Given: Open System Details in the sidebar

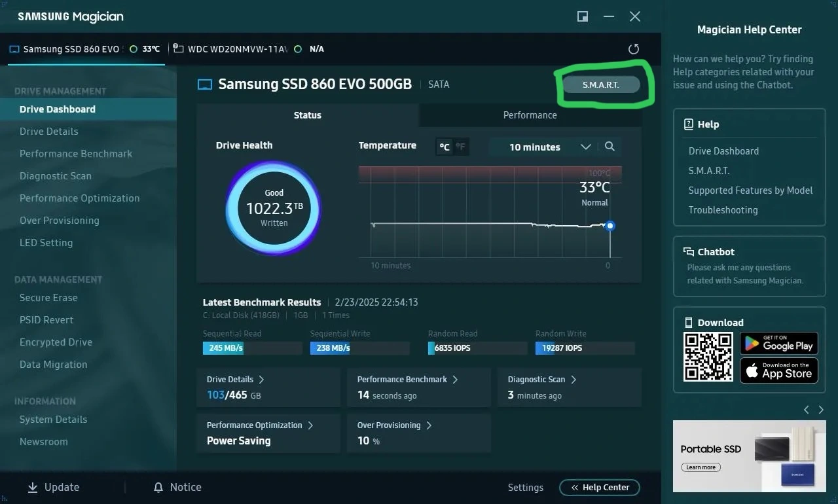Looking at the screenshot, I should click(x=88, y=420).
